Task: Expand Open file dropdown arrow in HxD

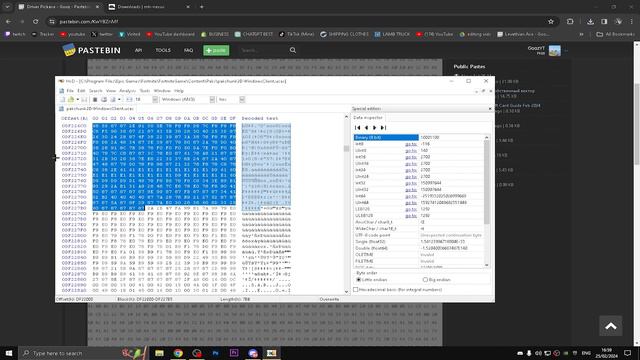Action: pos(78,100)
